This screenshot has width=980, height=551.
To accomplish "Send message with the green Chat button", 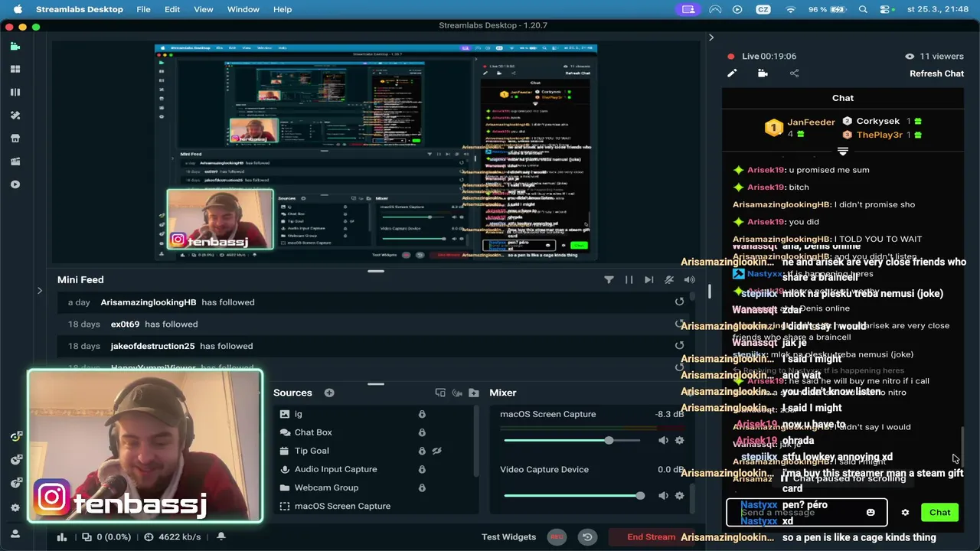I will pos(939,513).
